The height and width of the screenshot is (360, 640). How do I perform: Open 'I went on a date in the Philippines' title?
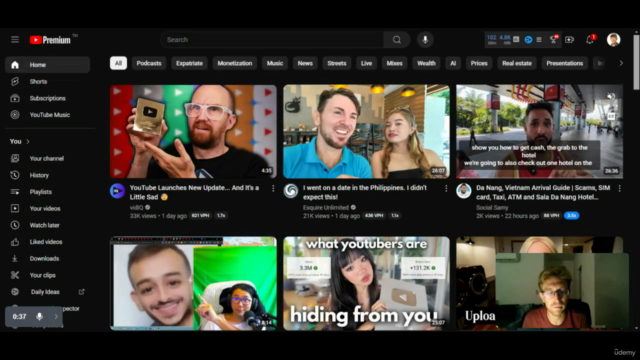coord(365,192)
